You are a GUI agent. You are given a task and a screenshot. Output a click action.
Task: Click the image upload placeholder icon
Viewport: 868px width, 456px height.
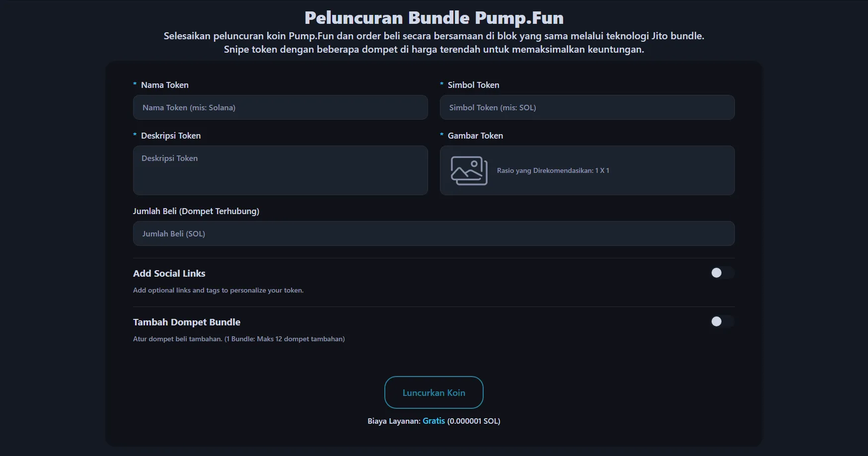coord(469,170)
